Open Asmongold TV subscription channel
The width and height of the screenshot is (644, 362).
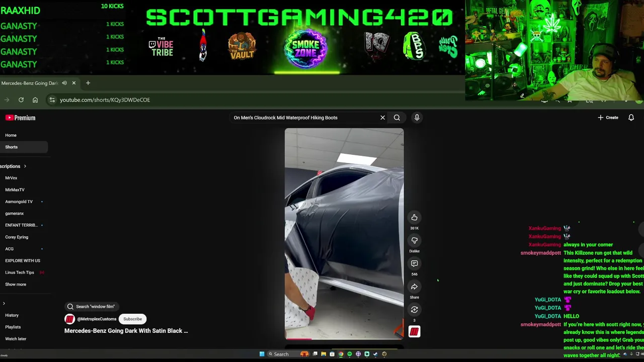(19, 202)
